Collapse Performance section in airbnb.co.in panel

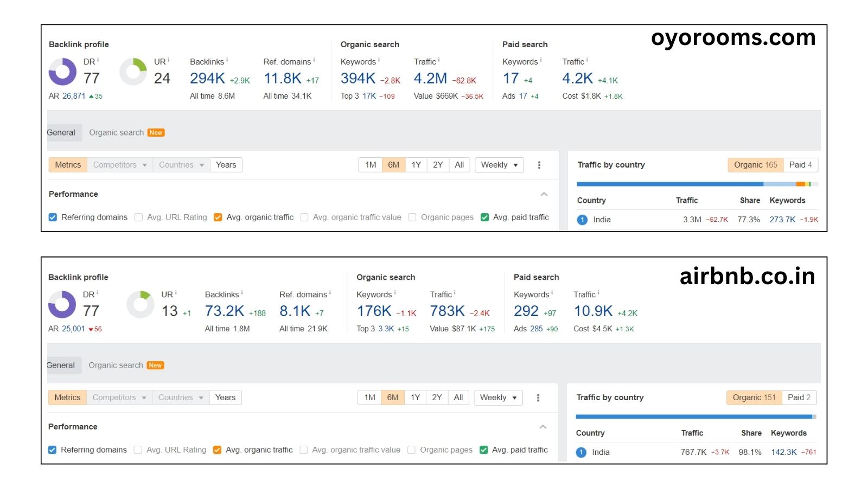click(542, 427)
